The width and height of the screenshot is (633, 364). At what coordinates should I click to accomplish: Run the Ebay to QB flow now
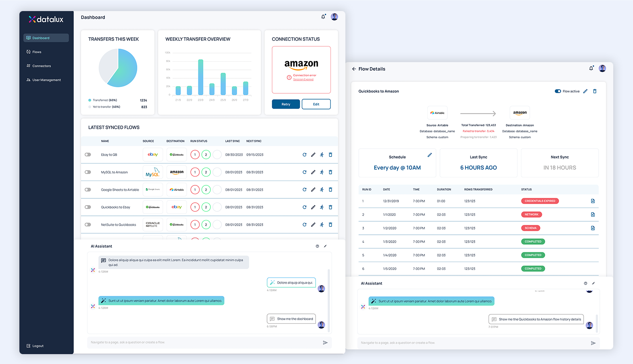[x=322, y=155]
